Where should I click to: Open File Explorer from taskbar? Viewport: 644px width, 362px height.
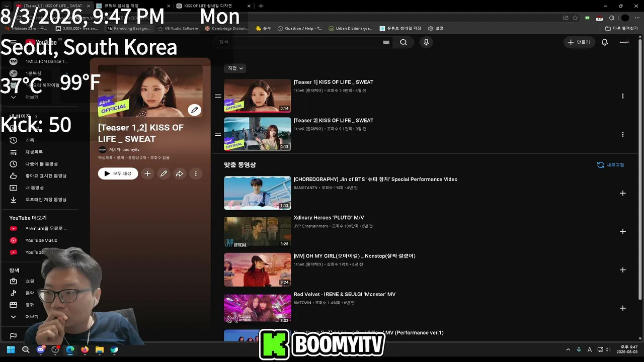(x=99, y=349)
